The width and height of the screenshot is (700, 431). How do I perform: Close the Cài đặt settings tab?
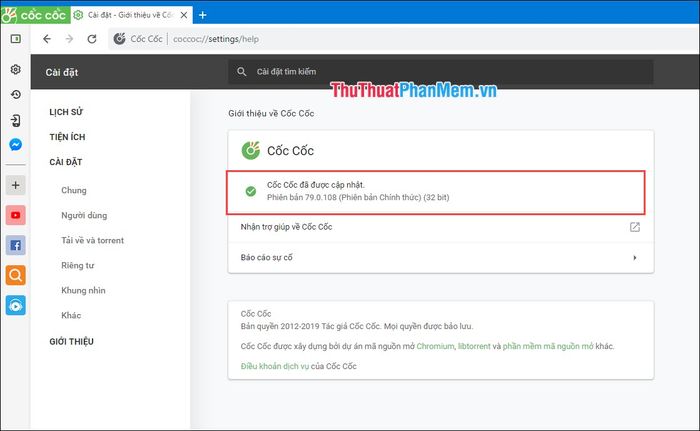183,15
